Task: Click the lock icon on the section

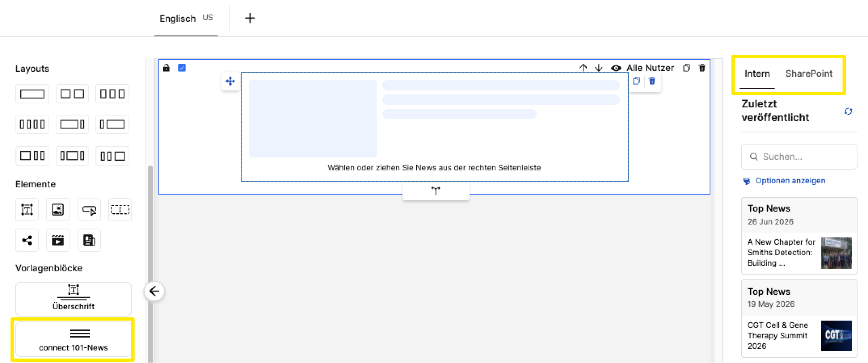Action: (166, 68)
